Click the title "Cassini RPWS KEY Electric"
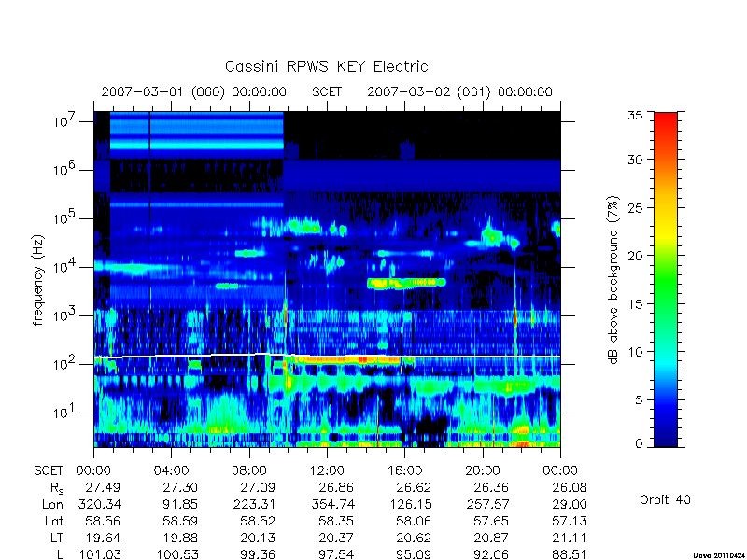Viewport: 747px width, 560px height. point(326,66)
